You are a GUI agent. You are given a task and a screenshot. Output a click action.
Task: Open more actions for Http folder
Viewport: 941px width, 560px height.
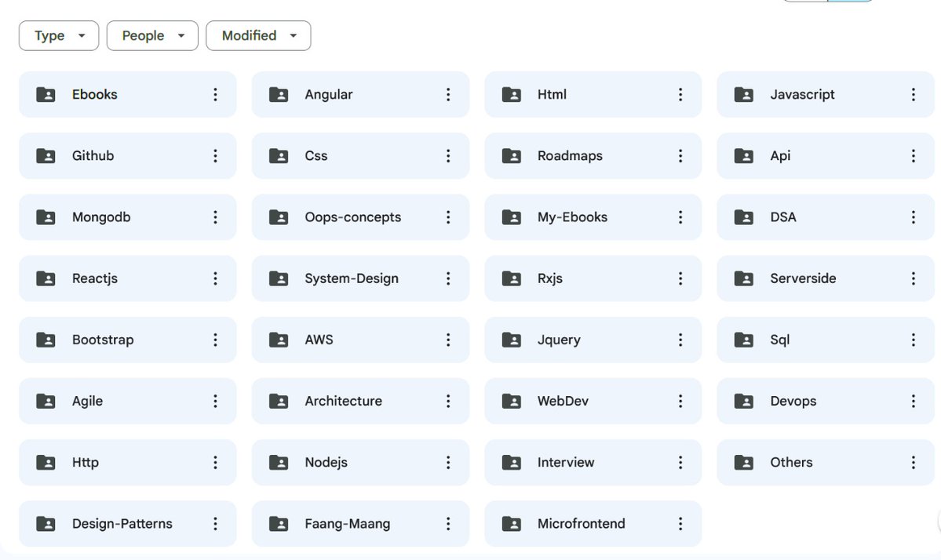[x=216, y=462]
